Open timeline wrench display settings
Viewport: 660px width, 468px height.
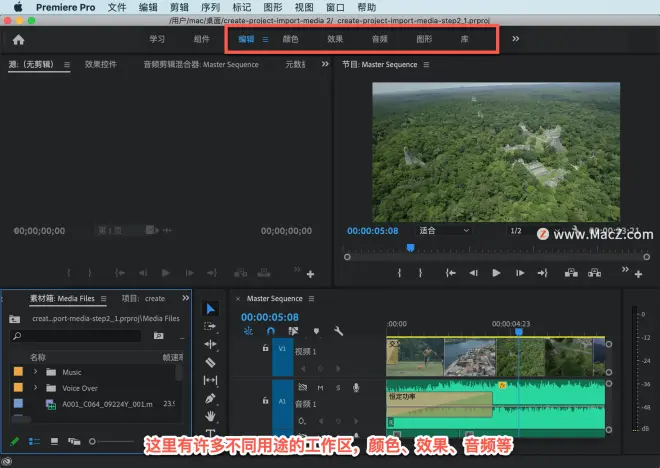tap(338, 331)
